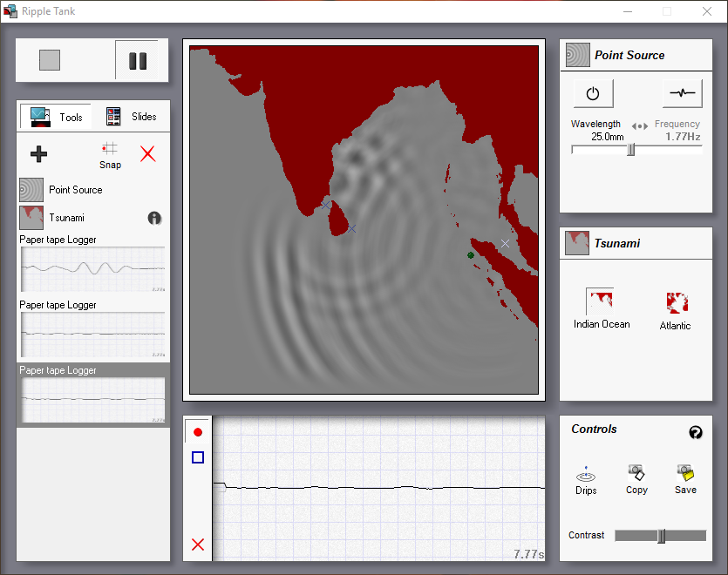728x575 pixels.
Task: Click the pulse waveform button
Action: point(682,93)
